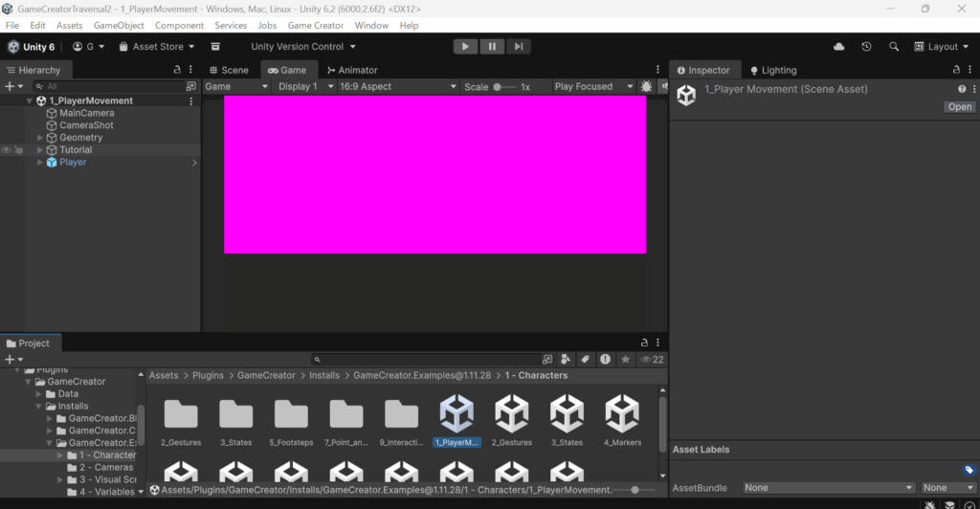Expand the Geometry object in Hierarchy
The width and height of the screenshot is (980, 509).
40,138
